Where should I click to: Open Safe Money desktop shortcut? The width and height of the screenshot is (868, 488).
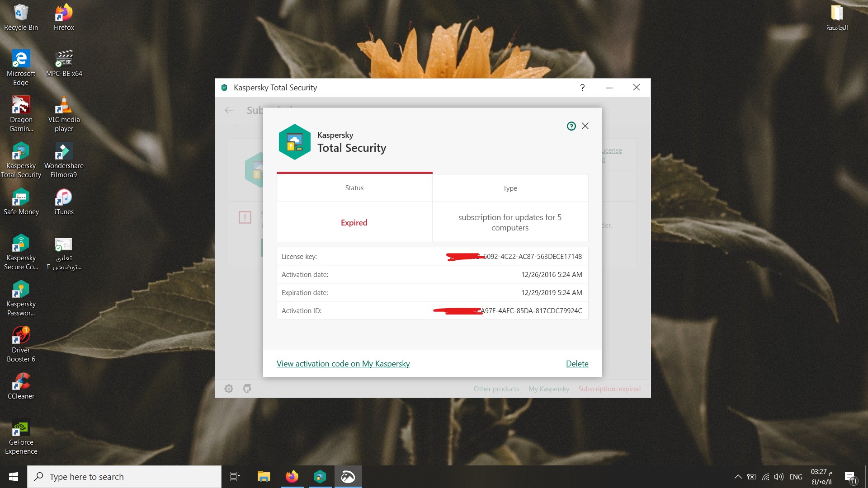coord(21,202)
